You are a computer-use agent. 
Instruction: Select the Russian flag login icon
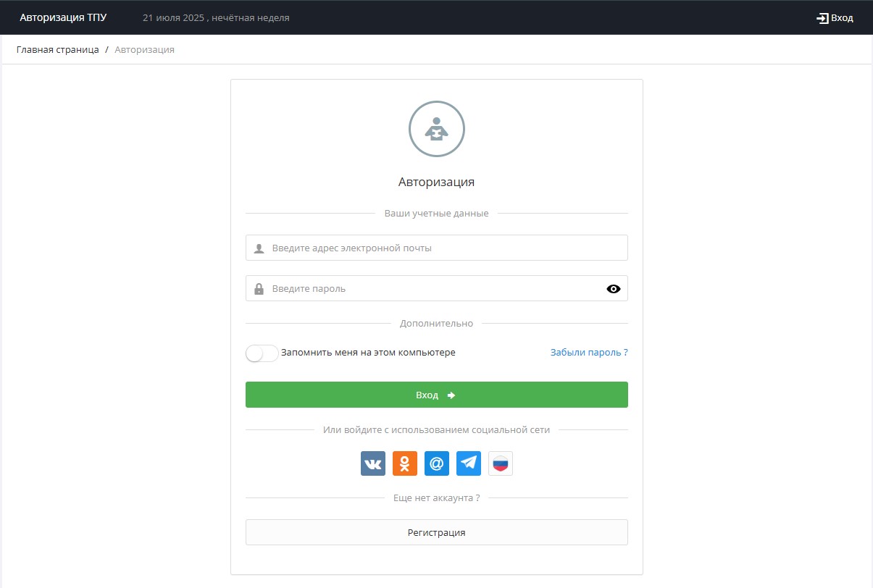(x=501, y=463)
